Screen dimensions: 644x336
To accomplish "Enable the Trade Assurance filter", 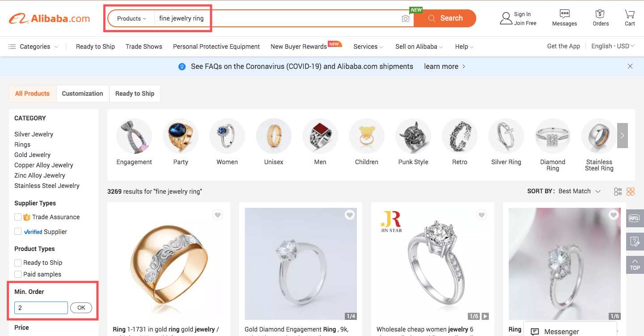I will [18, 217].
